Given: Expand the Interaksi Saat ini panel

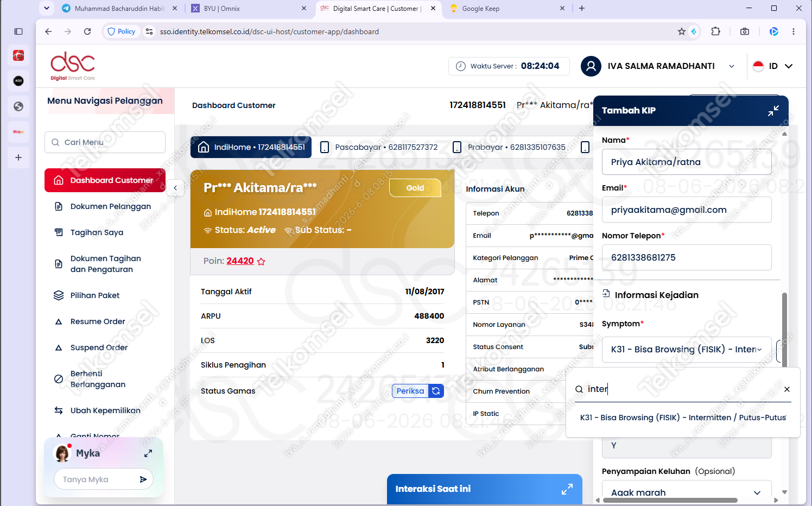Looking at the screenshot, I should pyautogui.click(x=567, y=489).
